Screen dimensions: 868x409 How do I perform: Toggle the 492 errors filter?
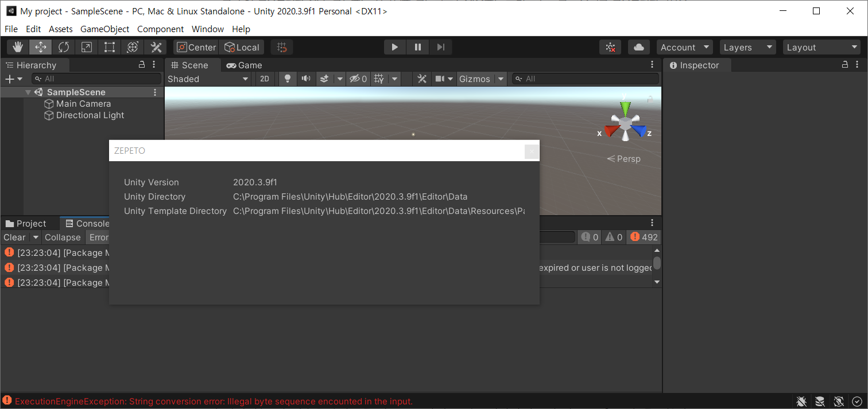[644, 237]
